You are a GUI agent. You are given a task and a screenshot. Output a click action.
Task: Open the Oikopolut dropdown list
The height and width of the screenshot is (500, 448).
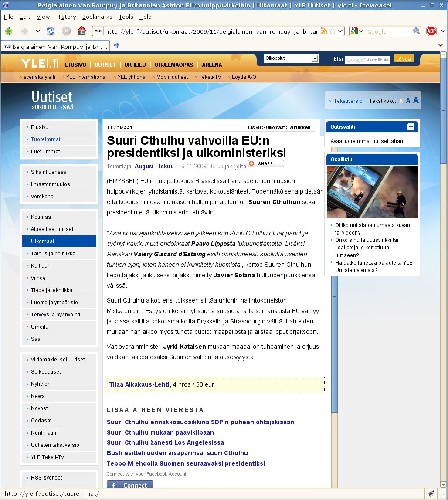tap(315, 58)
